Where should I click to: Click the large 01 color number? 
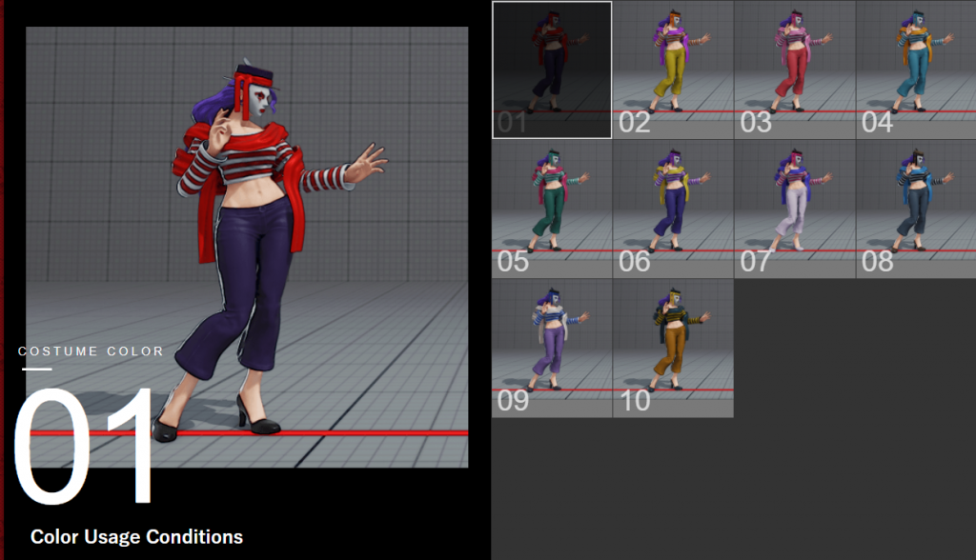[84, 446]
